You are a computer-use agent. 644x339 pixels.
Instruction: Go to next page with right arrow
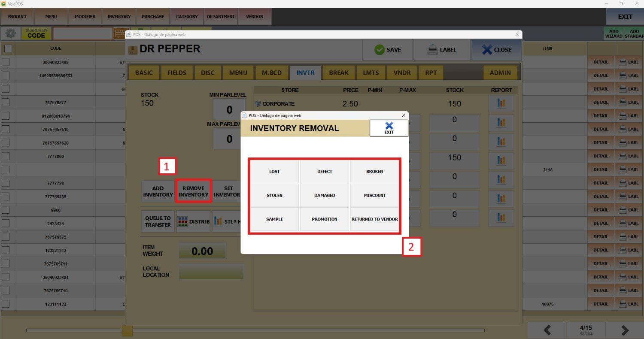625,330
